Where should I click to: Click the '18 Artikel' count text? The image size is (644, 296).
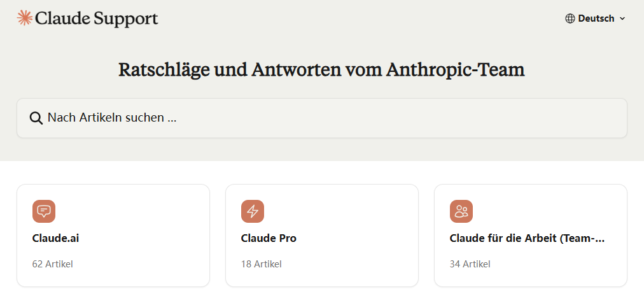261,264
